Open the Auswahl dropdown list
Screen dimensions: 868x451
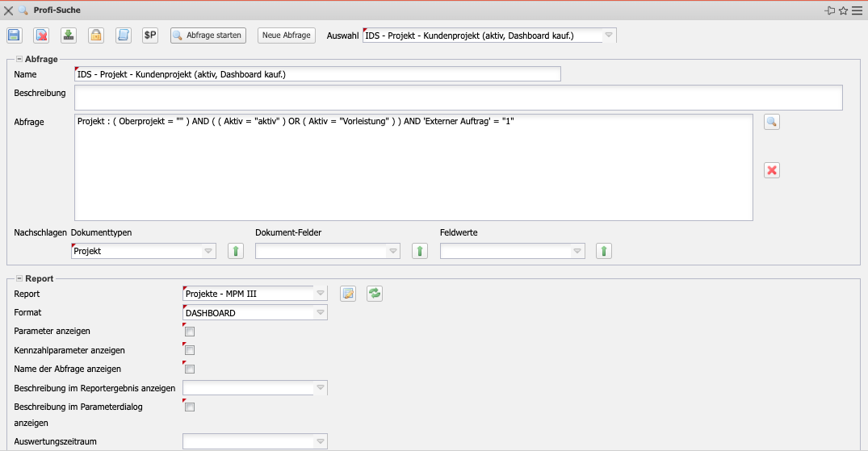[x=609, y=35]
